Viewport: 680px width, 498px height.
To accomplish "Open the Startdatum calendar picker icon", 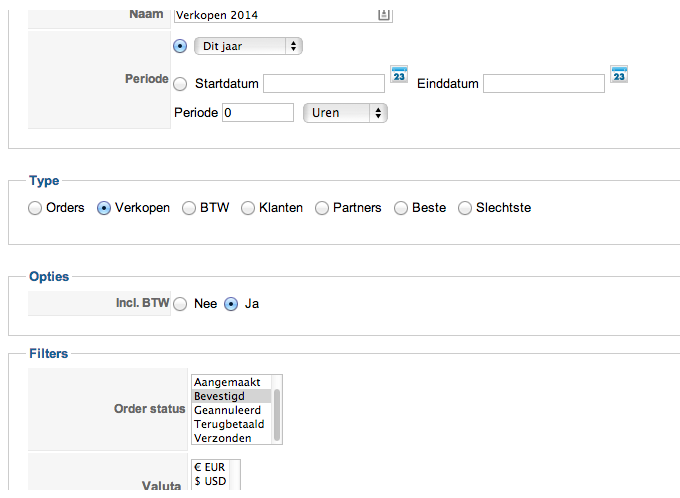I will point(399,74).
